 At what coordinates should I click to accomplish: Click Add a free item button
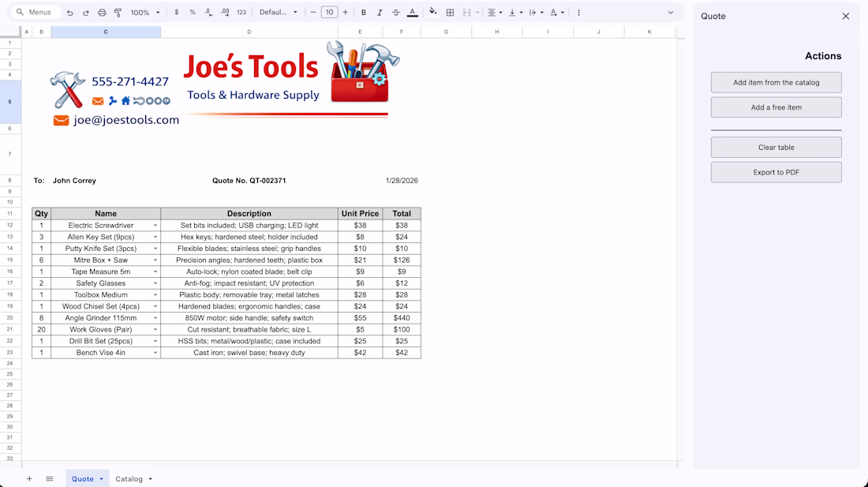[x=776, y=107]
